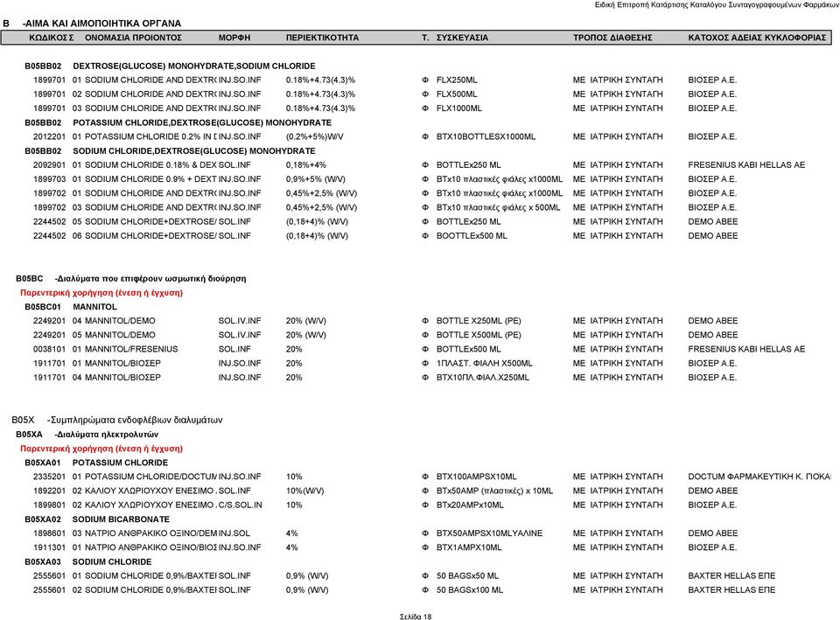Click product code '1892201'
The image size is (840, 620).
(49, 491)
